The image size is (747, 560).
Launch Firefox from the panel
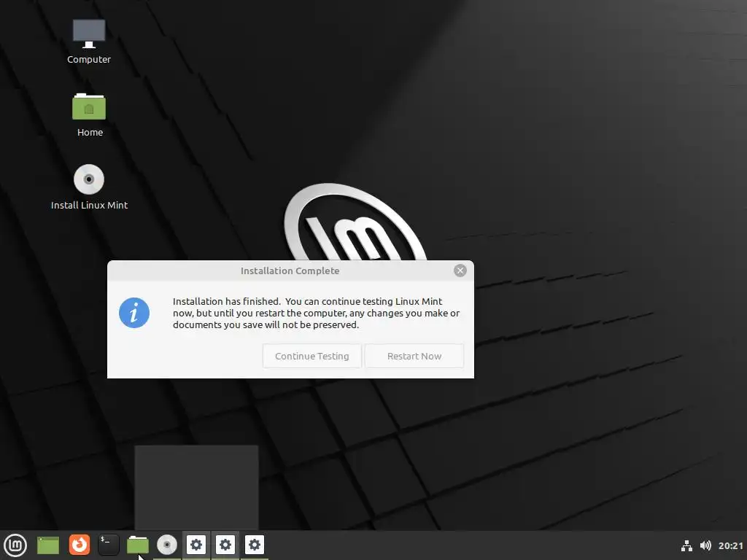point(79,545)
